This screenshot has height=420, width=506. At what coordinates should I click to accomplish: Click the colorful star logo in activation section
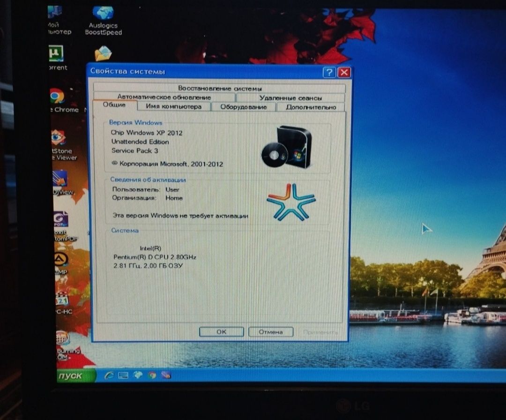[291, 202]
